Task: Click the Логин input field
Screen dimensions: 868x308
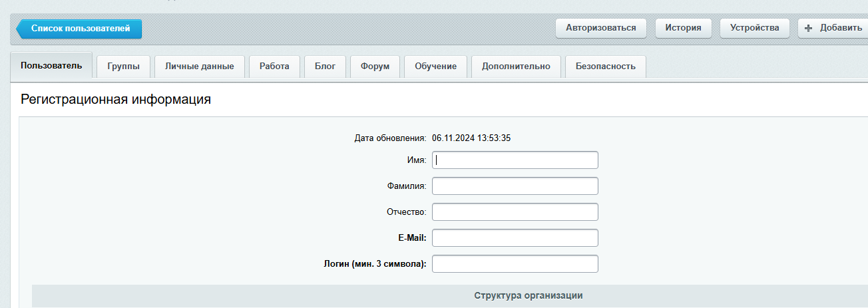Action: tap(515, 264)
